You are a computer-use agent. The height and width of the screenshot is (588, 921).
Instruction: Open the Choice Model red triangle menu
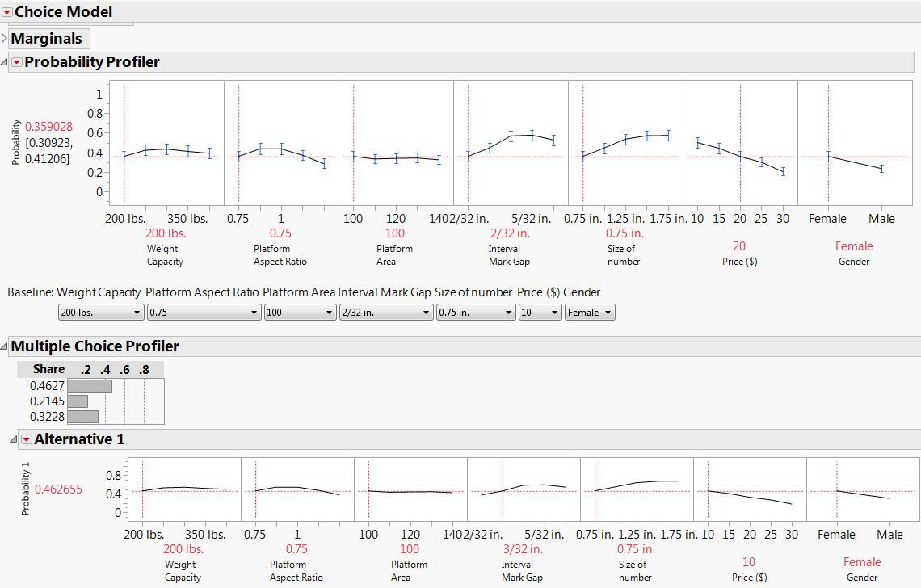click(7, 12)
